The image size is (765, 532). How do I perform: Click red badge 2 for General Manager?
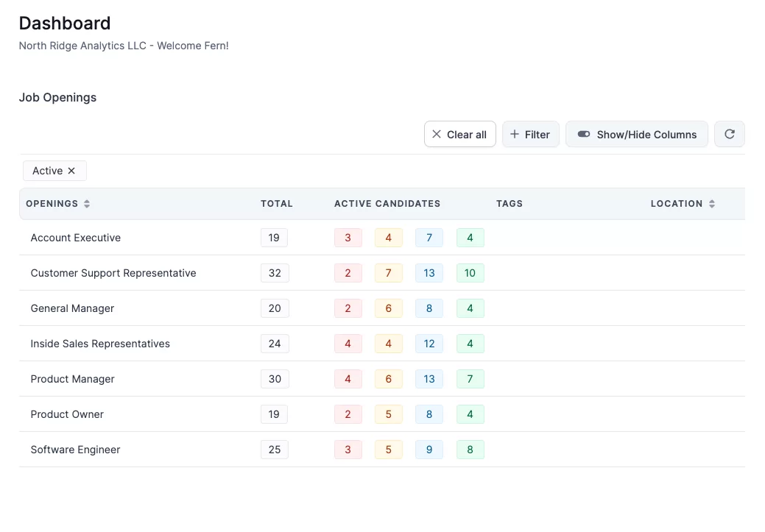[348, 308]
